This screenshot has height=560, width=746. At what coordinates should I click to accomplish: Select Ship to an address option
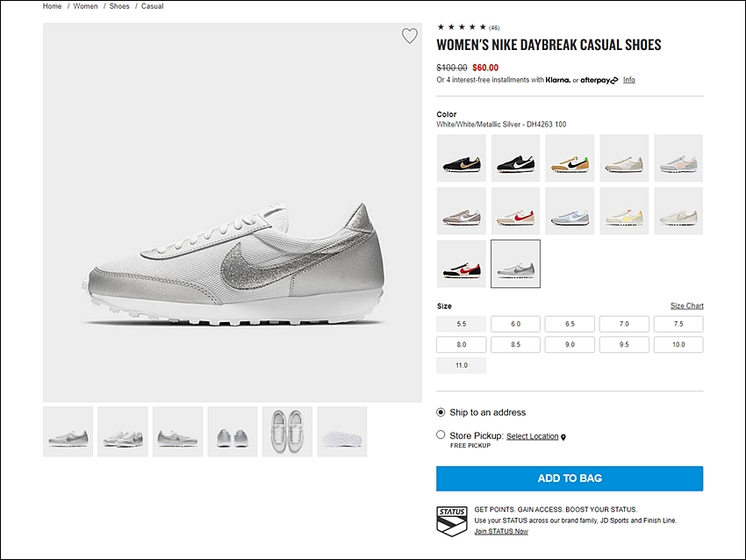(x=441, y=413)
